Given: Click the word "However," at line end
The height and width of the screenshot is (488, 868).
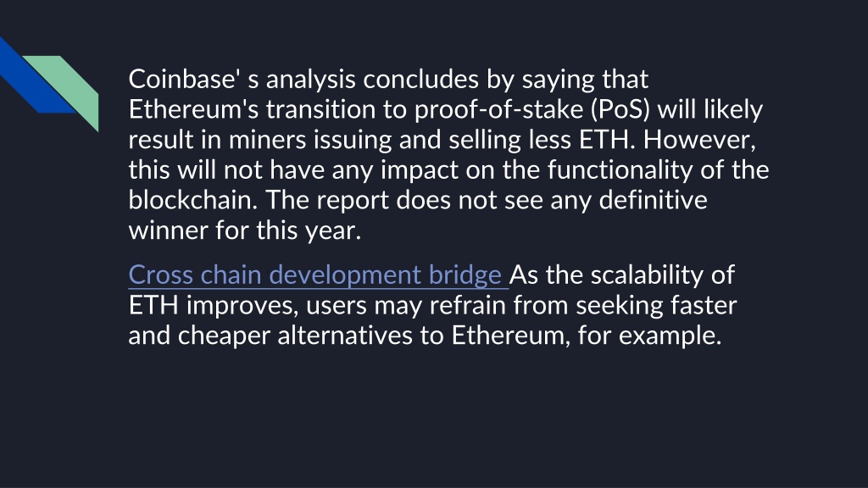Looking at the screenshot, I should coord(699,140).
